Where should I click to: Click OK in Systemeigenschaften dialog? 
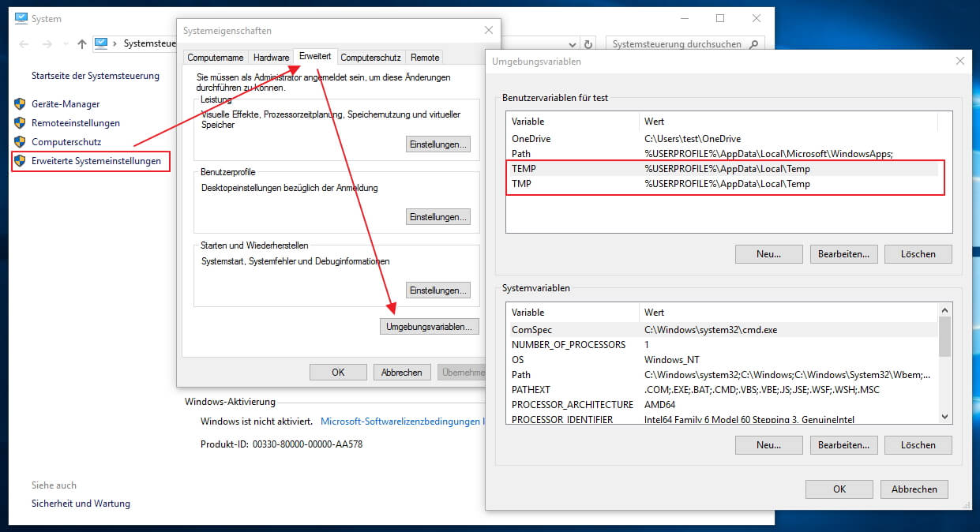click(x=338, y=372)
